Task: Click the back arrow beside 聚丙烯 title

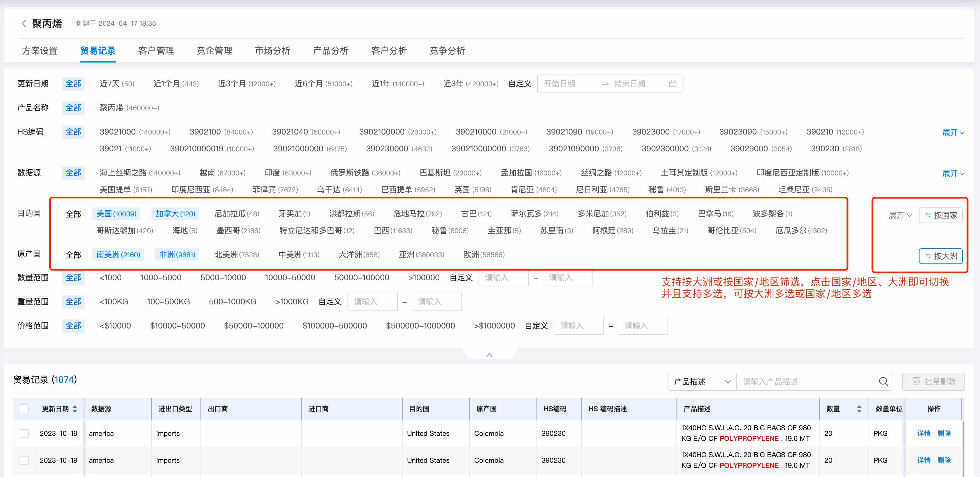Action: click(24, 23)
